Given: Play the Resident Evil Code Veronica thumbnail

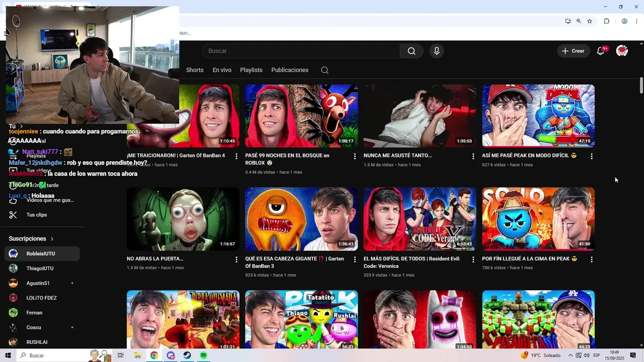Looking at the screenshot, I should (x=420, y=219).
